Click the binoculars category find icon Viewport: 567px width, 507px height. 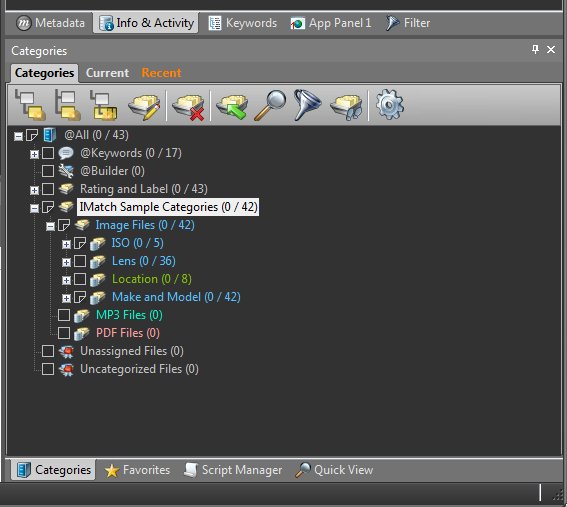pyautogui.click(x=346, y=106)
